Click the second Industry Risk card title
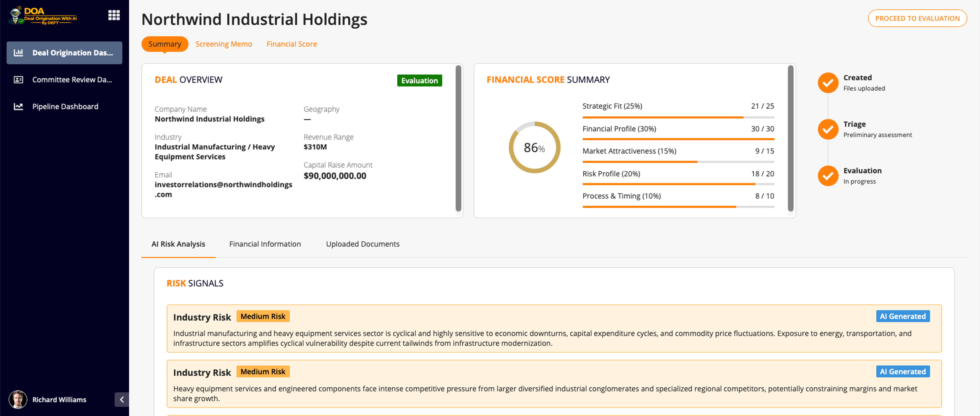 202,372
